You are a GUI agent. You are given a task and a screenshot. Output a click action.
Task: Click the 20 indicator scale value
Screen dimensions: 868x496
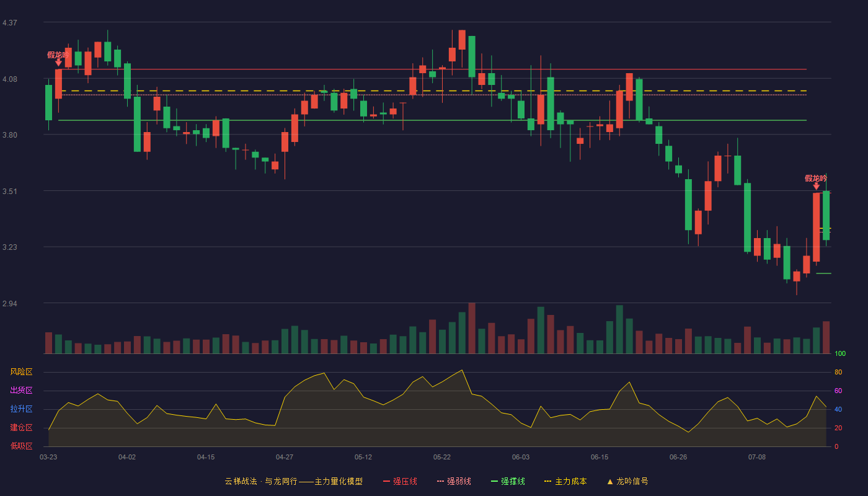[838, 428]
